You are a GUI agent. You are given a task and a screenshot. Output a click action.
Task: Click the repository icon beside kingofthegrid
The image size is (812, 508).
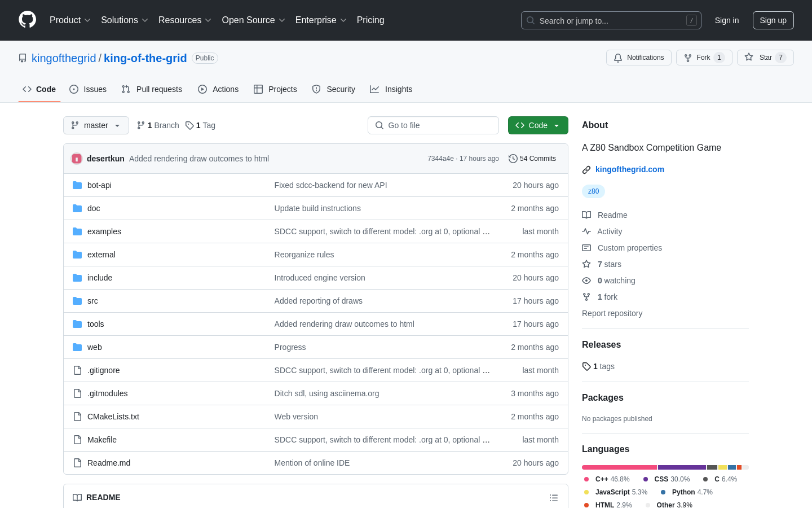23,58
